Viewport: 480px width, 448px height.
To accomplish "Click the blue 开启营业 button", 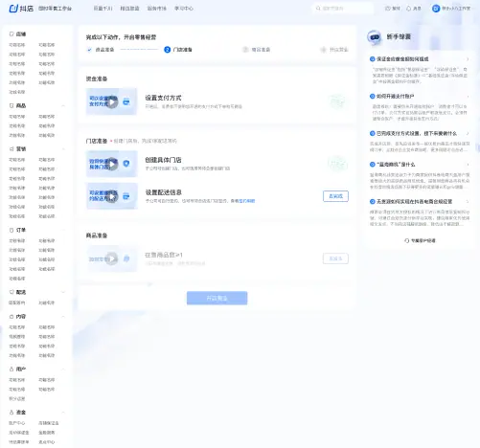I will click(x=217, y=298).
